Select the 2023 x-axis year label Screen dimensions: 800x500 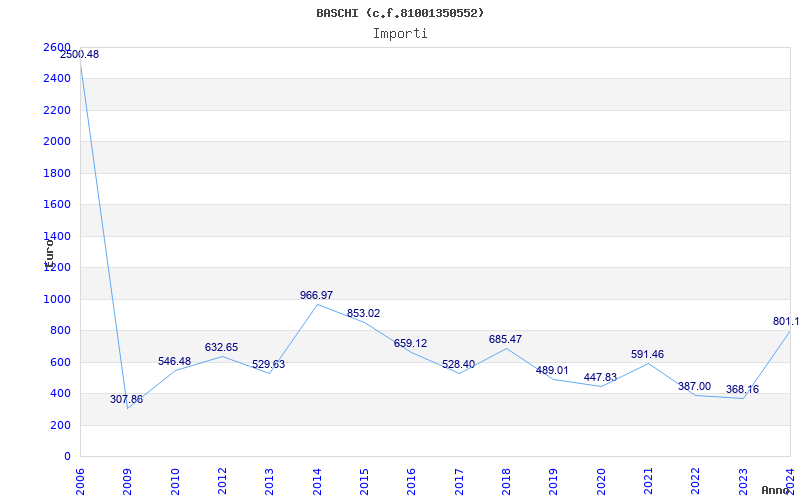(743, 482)
